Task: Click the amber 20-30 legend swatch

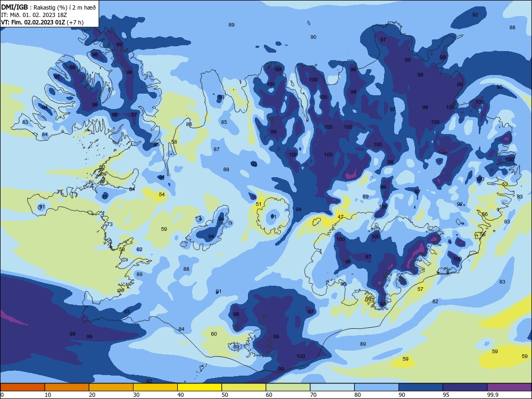Action: click(111, 387)
